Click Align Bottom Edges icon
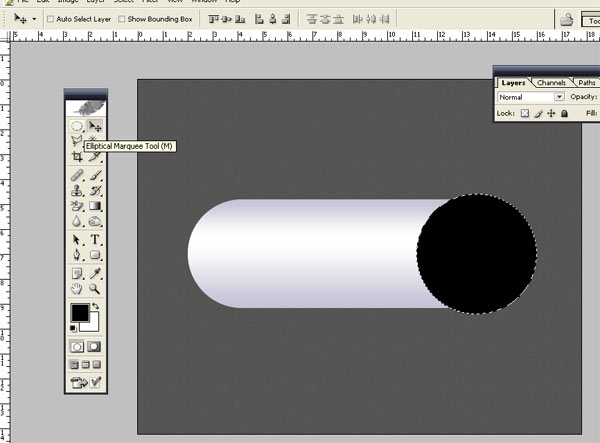600x443 pixels. tap(240, 19)
